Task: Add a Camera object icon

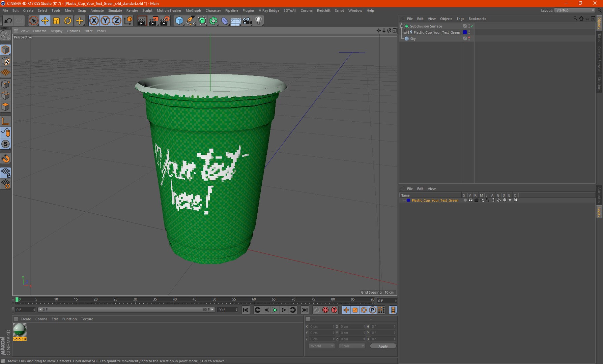Action: point(247,21)
